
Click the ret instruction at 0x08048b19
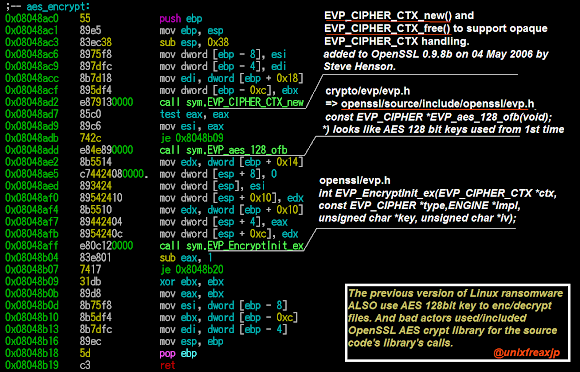[167, 365]
